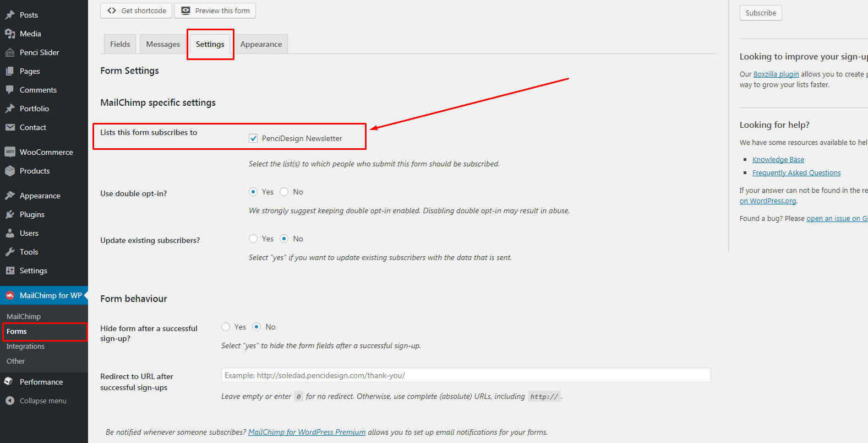Select No for update existing subscribers
Viewport: 868px width, 443px height.
pyautogui.click(x=284, y=239)
